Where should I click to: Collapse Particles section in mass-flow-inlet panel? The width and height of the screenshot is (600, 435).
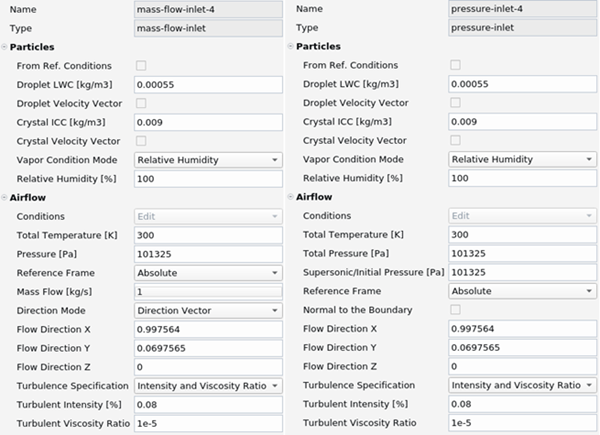pos(4,47)
